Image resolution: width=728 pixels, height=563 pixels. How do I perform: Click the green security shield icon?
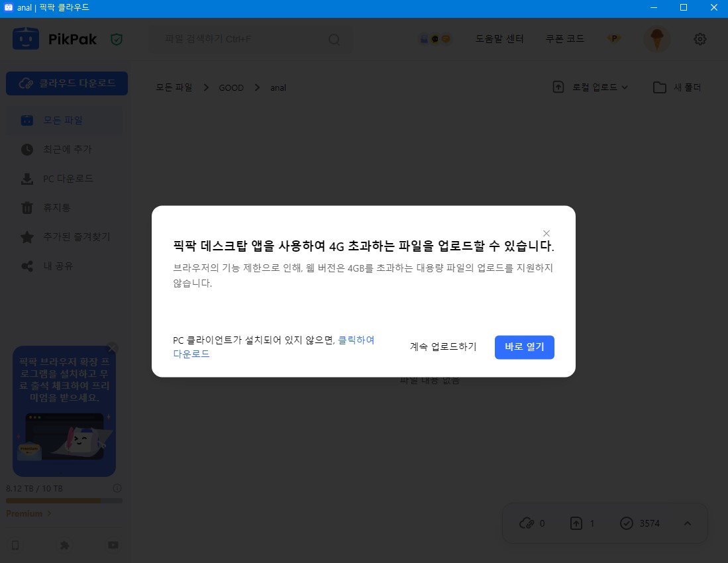(117, 40)
